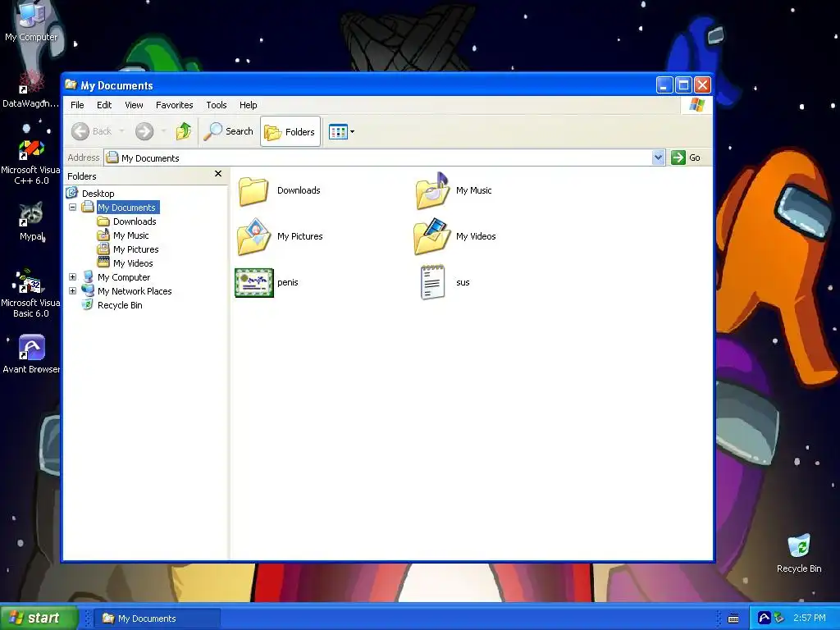Open the View menu

coord(134,105)
